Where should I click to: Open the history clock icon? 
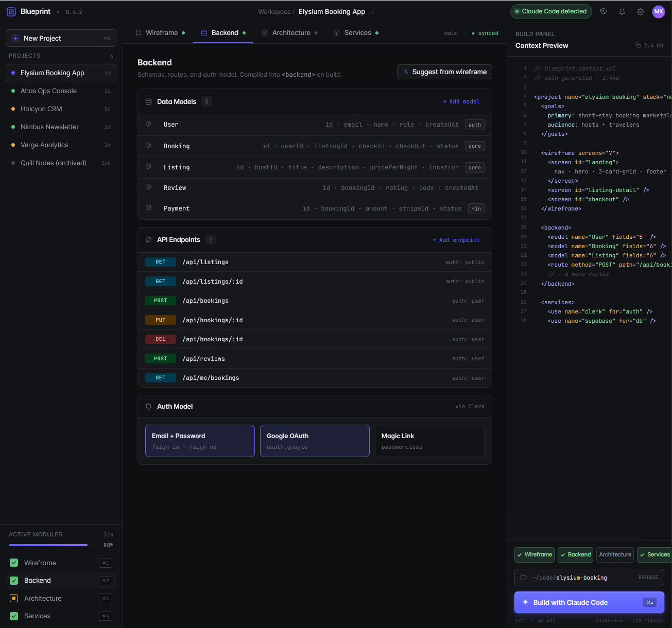604,11
